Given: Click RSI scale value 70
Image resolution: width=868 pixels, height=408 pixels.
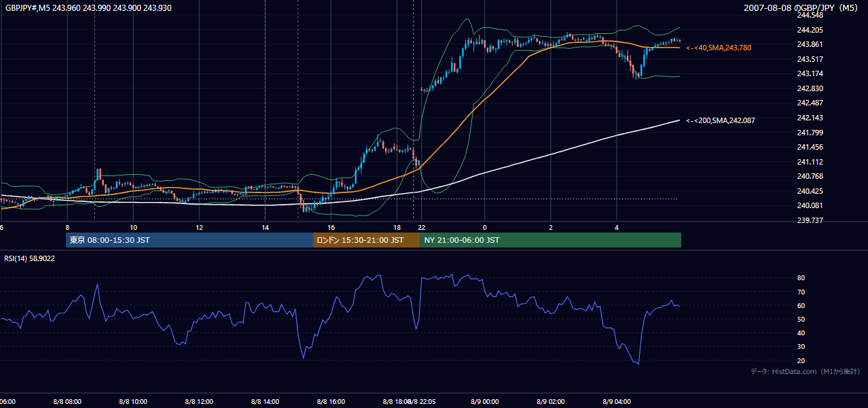Looking at the screenshot, I should [801, 292].
